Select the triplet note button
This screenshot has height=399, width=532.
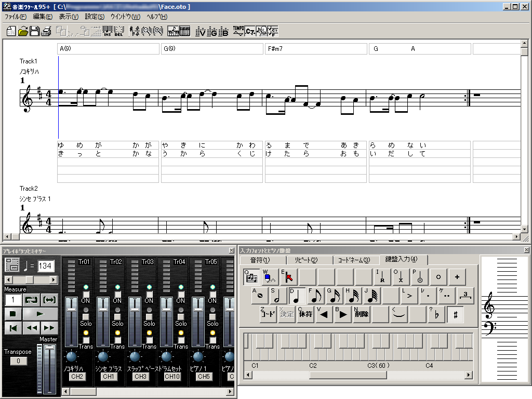(465, 296)
